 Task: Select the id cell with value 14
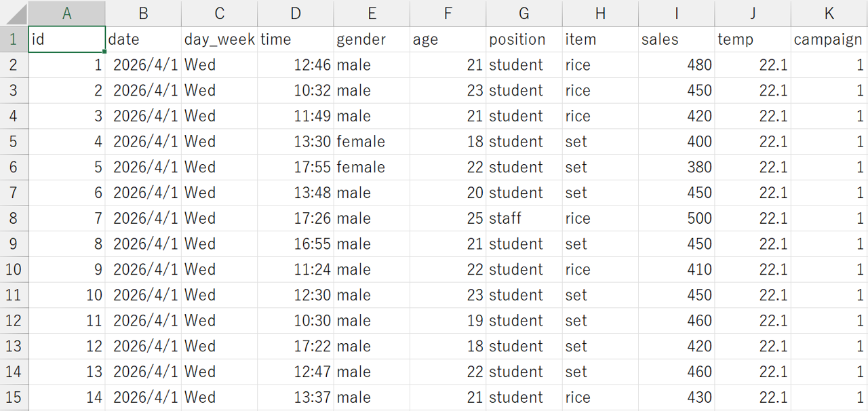(66, 397)
